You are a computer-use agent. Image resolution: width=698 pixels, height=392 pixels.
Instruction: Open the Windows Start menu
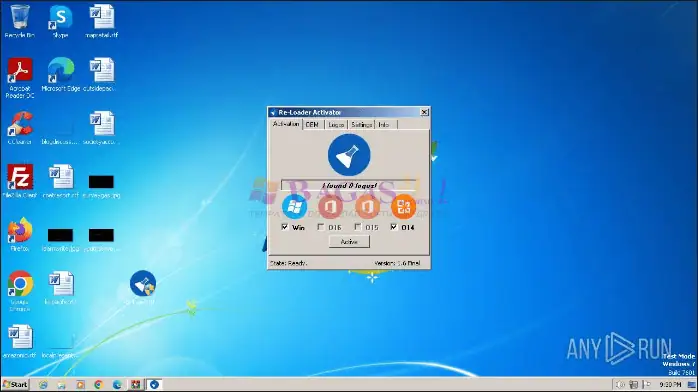pos(15,384)
